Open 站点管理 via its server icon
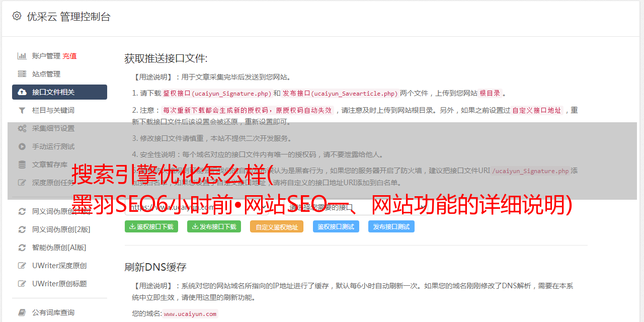This screenshot has width=644, height=322. click(22, 74)
